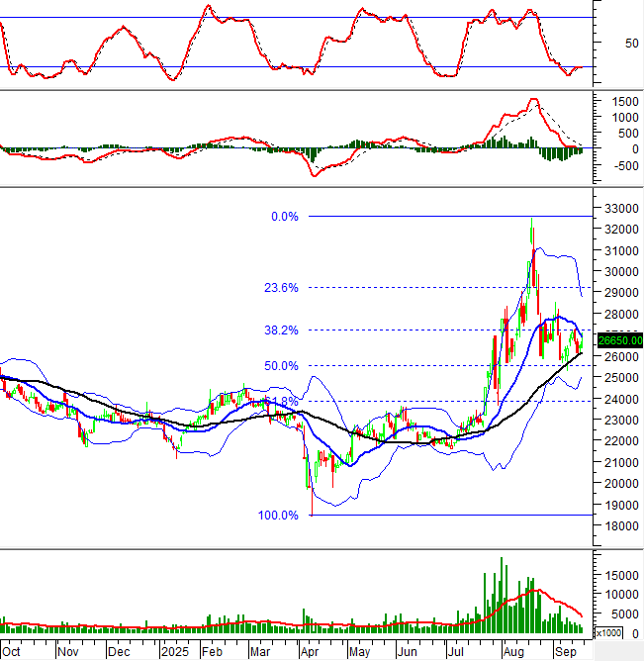
Task: Click the 61.8% Fibonacci retracement label
Action: (281, 402)
